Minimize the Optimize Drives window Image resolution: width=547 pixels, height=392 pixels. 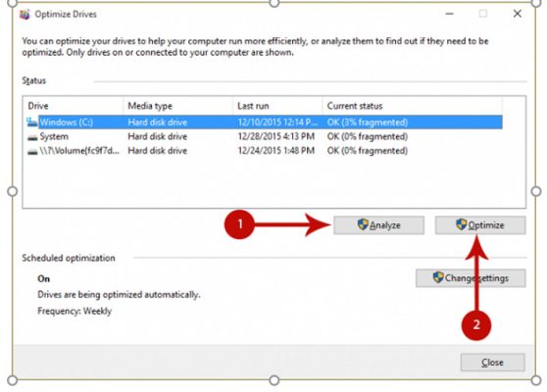[x=449, y=14]
